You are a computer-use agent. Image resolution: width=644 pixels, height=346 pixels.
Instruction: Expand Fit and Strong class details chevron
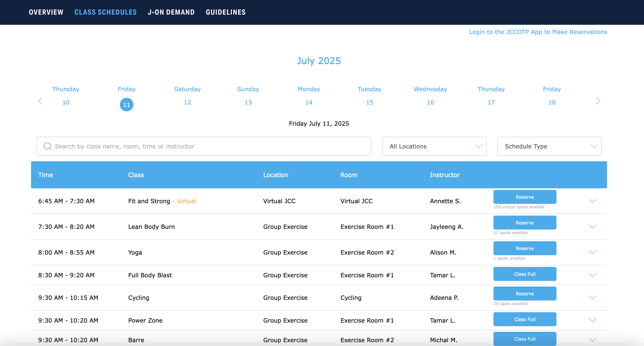(592, 201)
